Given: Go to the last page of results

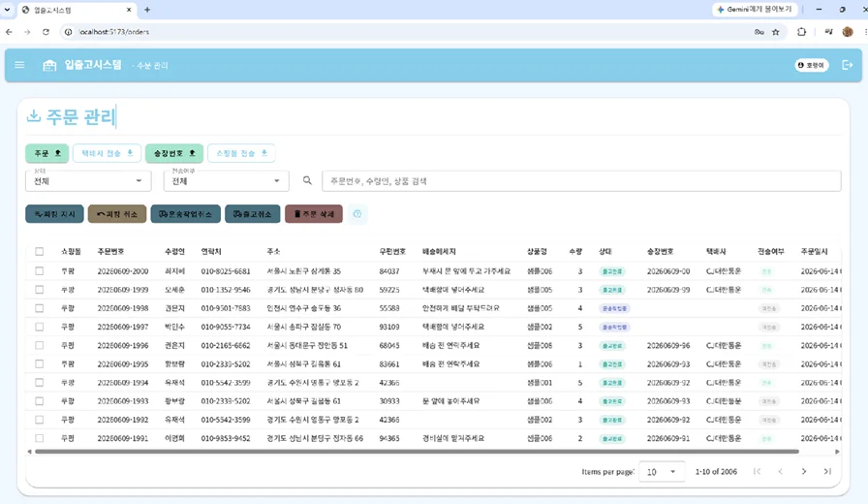Looking at the screenshot, I should tap(827, 471).
